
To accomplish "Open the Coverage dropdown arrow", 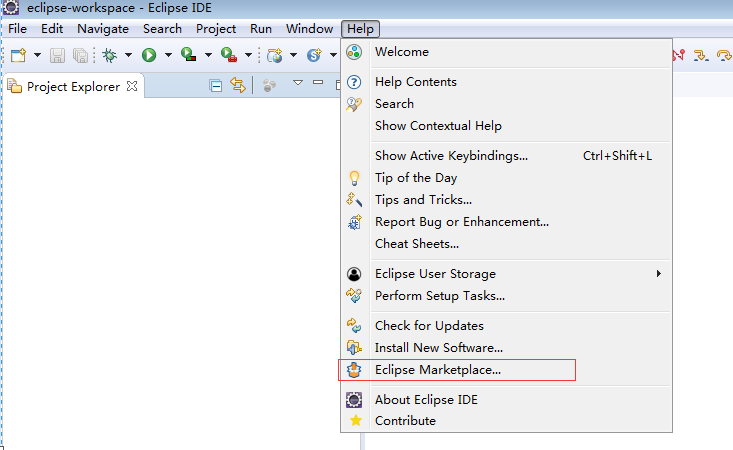I will pos(208,55).
